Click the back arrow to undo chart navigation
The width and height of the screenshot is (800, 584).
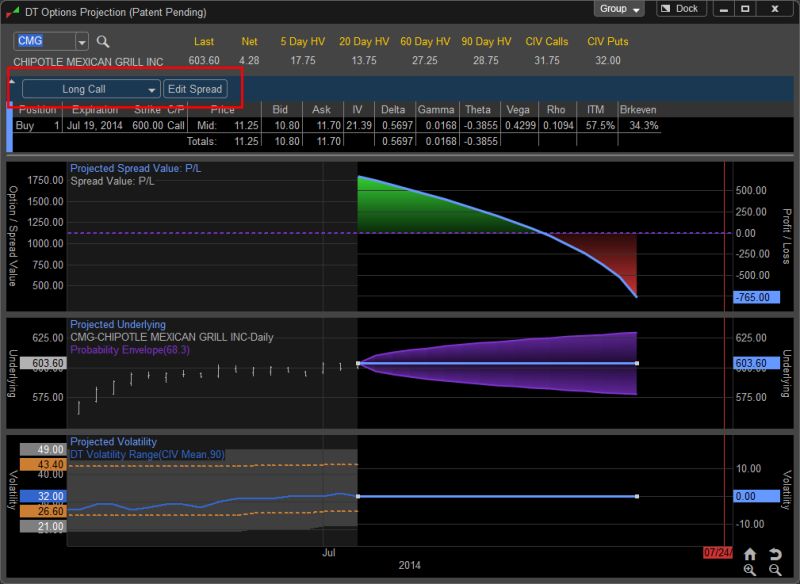point(776,553)
